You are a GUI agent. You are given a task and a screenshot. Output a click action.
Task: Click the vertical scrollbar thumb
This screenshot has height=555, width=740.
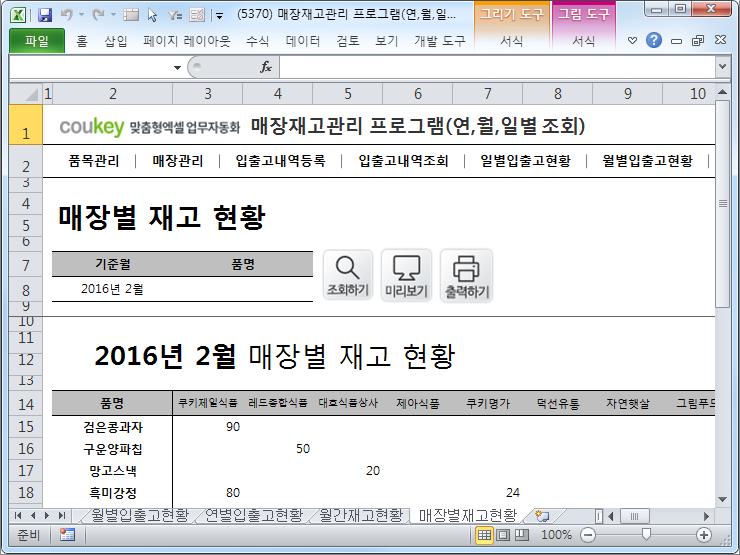tap(722, 203)
